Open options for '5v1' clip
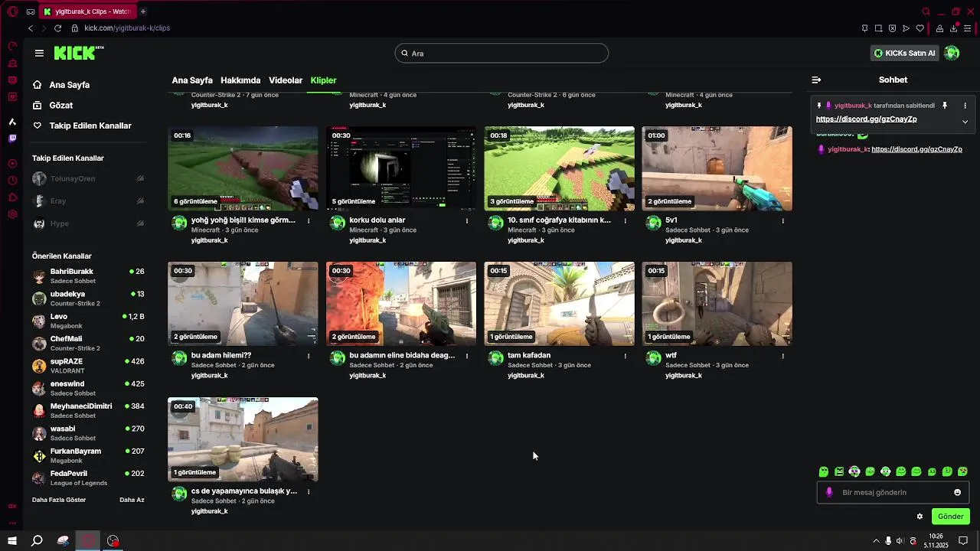The height and width of the screenshot is (551, 980). [782, 220]
